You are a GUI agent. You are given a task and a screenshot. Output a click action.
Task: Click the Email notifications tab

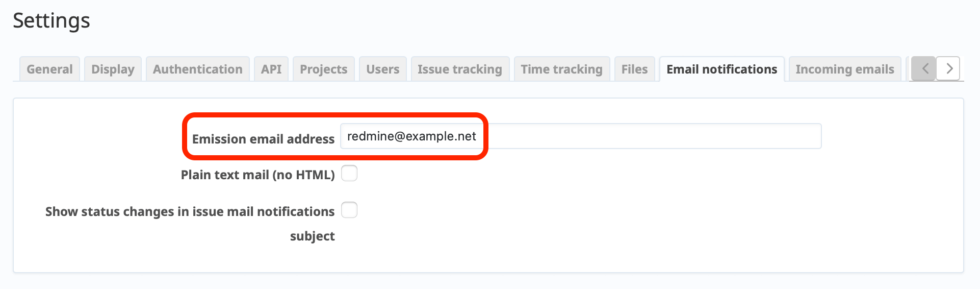click(x=721, y=69)
